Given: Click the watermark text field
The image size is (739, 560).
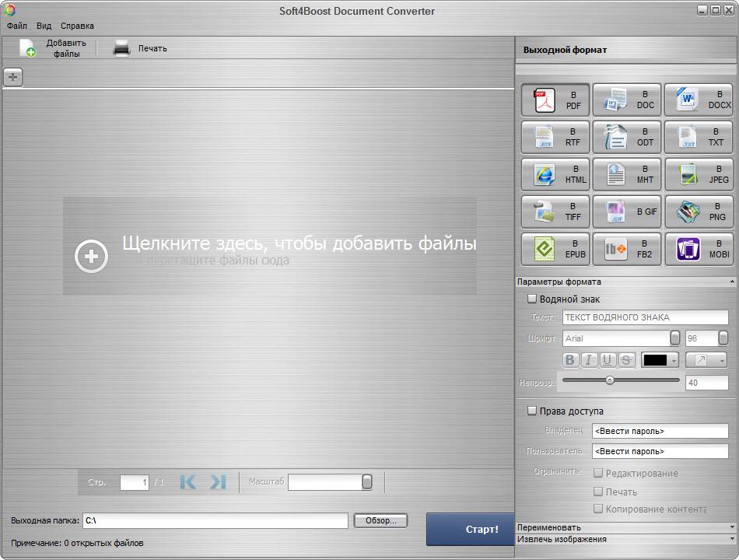Looking at the screenshot, I should click(x=645, y=317).
